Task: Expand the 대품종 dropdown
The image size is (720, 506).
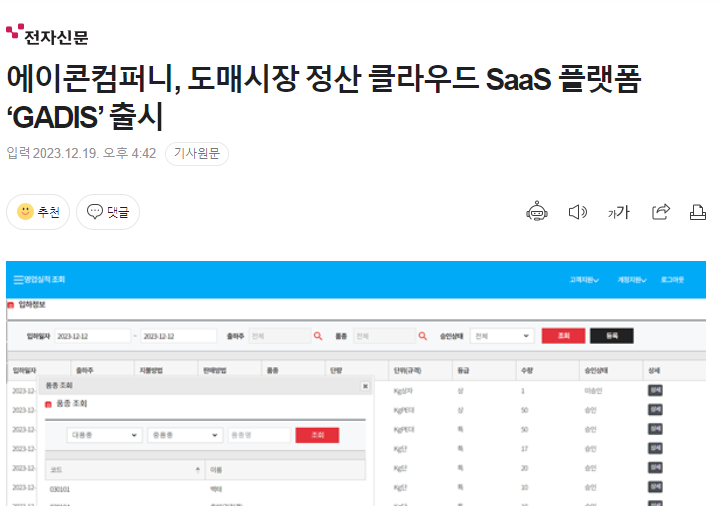Action: click(x=105, y=435)
